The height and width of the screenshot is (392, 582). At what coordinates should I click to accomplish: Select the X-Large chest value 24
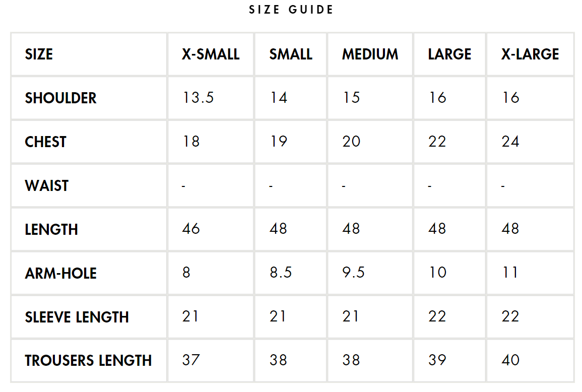click(x=510, y=142)
